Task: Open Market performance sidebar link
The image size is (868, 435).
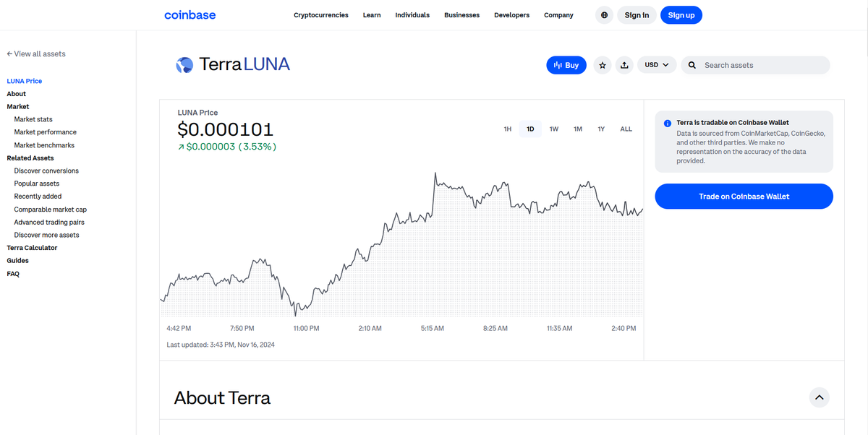Action: click(x=46, y=132)
